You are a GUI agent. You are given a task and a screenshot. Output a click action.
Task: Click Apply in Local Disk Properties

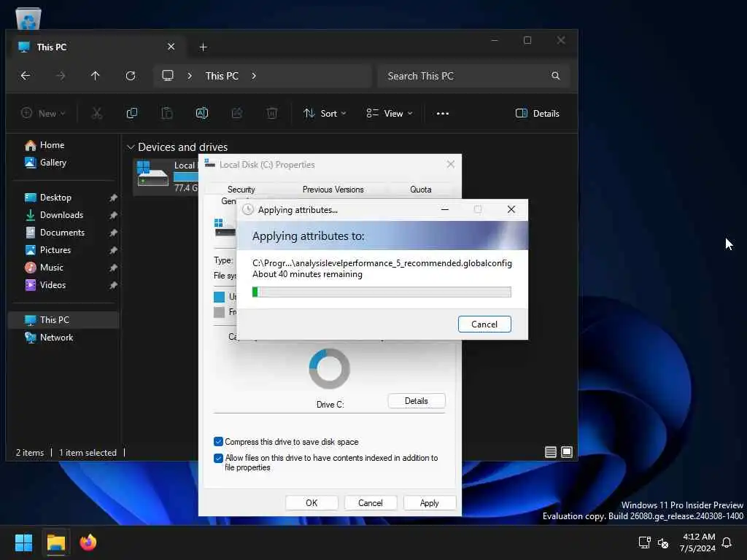pos(429,503)
